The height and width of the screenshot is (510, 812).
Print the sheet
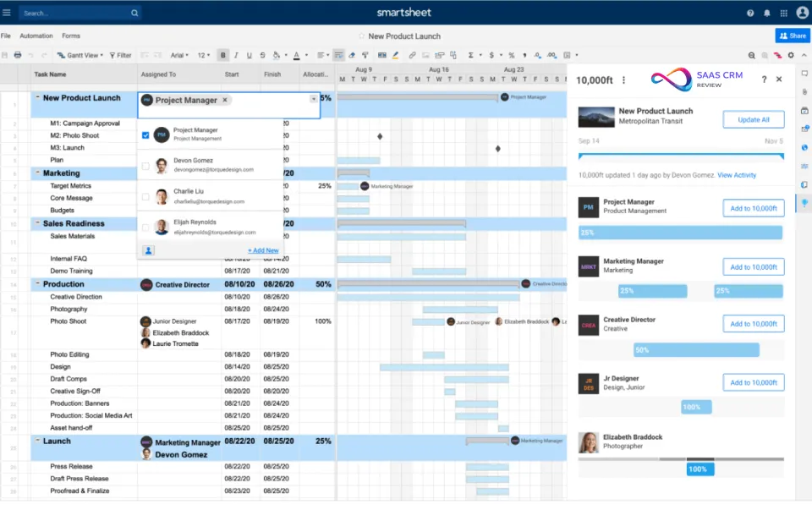click(x=17, y=55)
